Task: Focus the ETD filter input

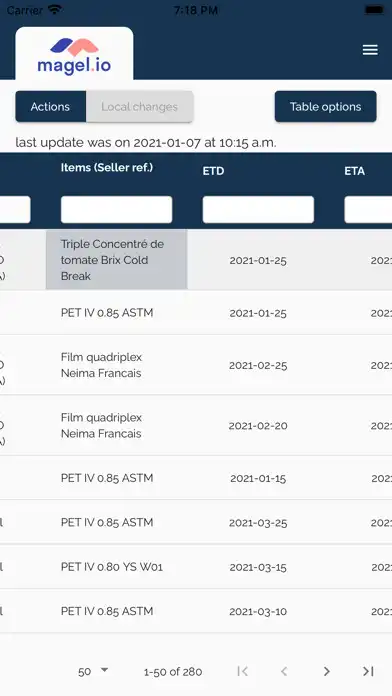Action: pyautogui.click(x=258, y=210)
